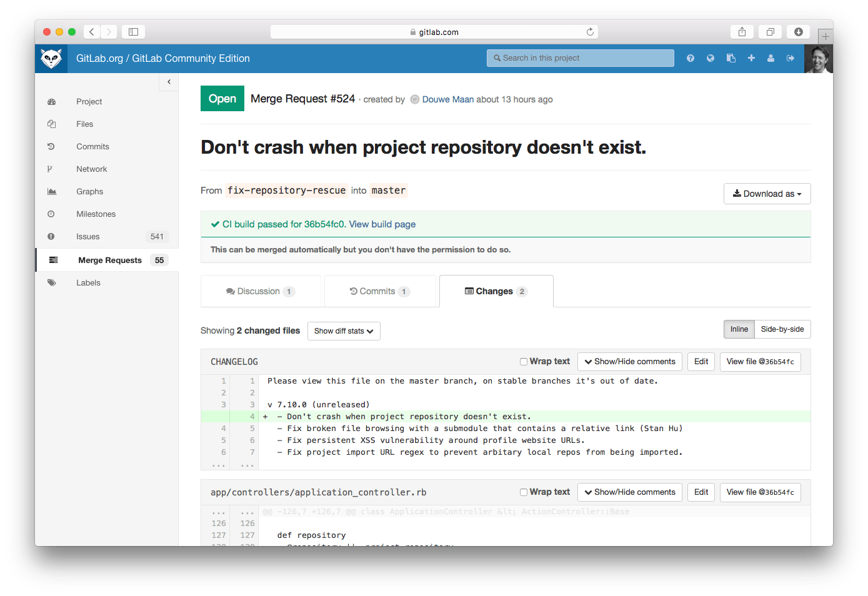Viewport: 868px width, 596px height.
Task: Open the Download as dropdown
Action: [x=767, y=194]
